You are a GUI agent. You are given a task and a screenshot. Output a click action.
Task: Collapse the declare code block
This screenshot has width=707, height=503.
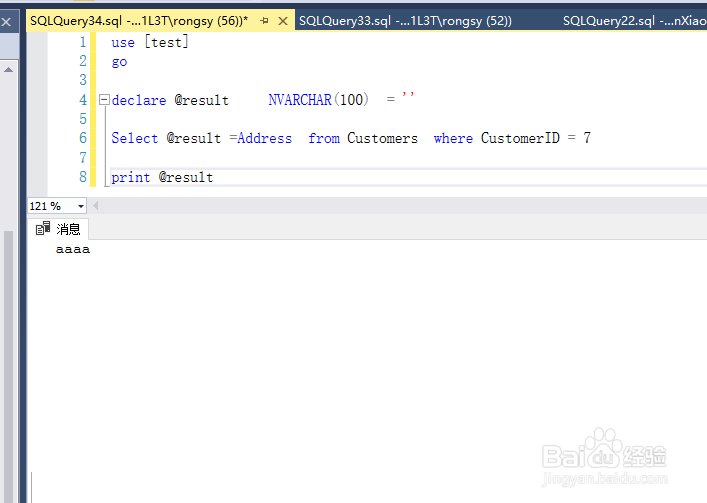(x=104, y=99)
